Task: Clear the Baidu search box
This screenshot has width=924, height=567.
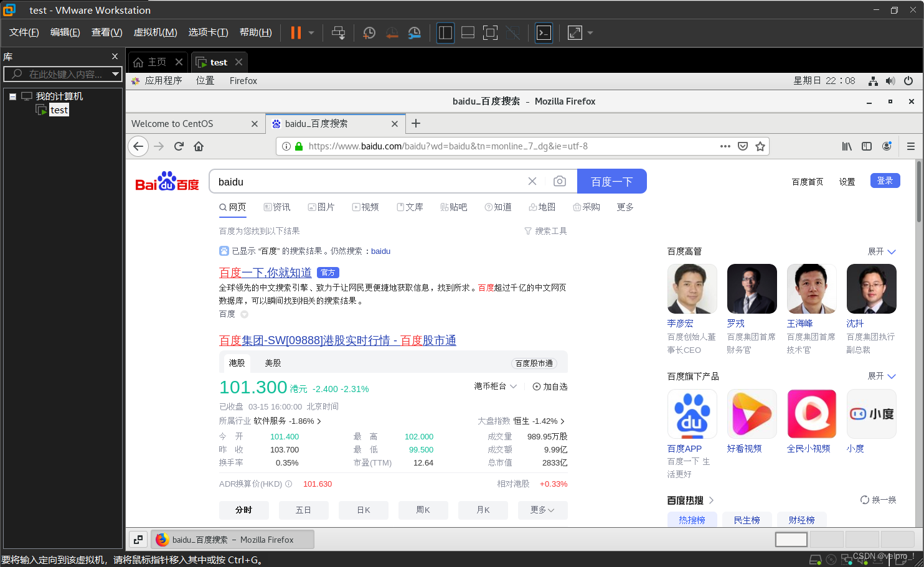Action: (532, 181)
